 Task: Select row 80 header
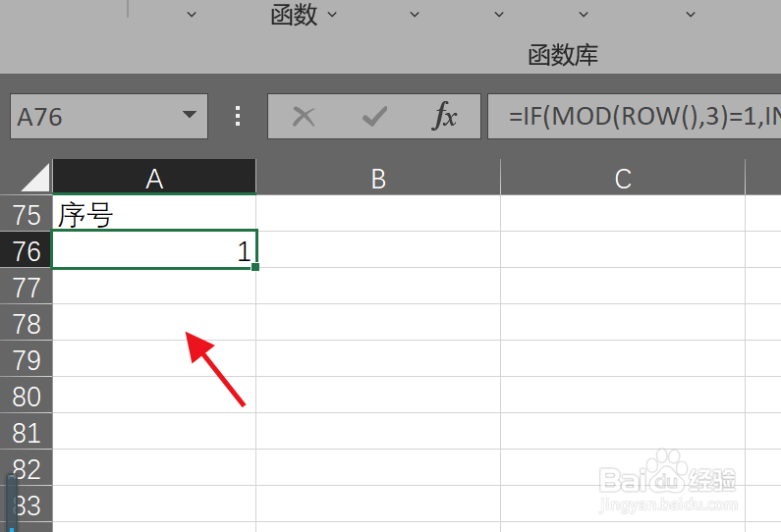pos(26,395)
